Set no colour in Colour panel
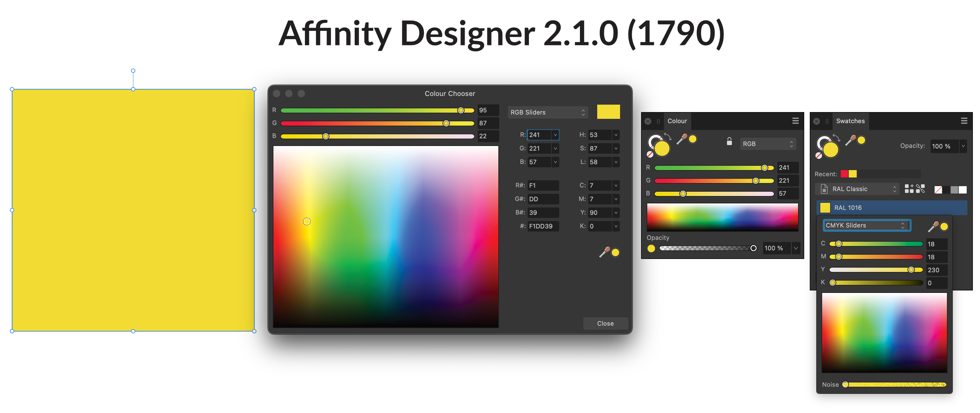 650,154
